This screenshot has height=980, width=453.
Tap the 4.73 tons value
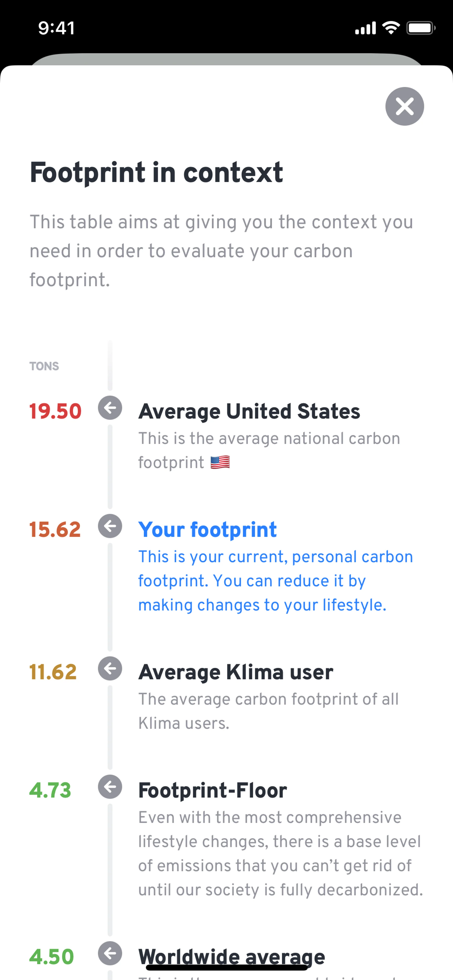[50, 790]
